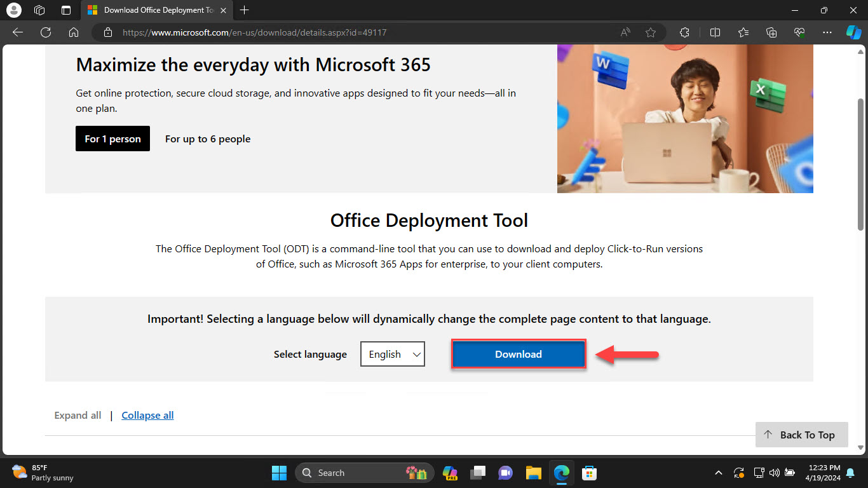Click the For 1 person button
The image size is (868, 488).
point(112,139)
